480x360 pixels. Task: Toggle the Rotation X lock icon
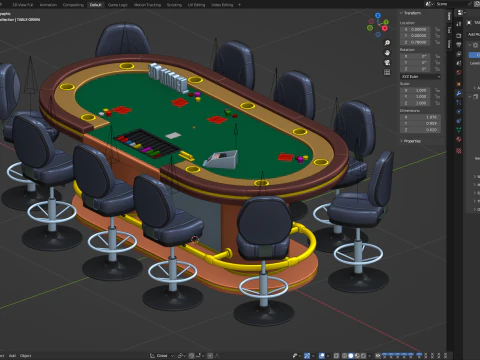(437, 56)
